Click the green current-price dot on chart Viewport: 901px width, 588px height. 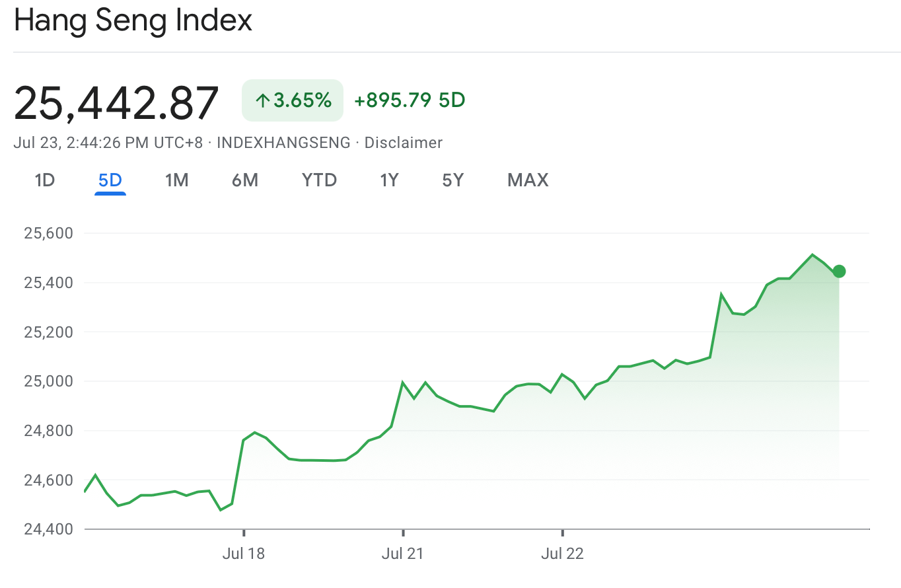pos(839,271)
